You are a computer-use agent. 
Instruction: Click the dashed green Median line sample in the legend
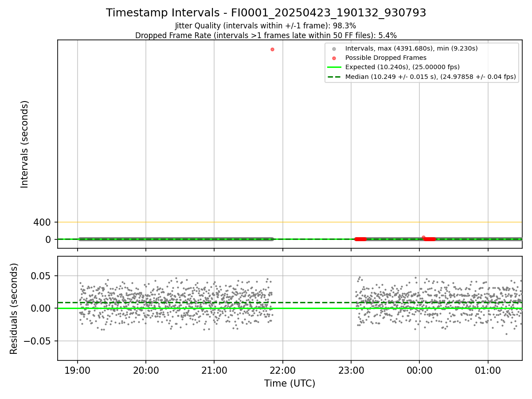click(334, 77)
